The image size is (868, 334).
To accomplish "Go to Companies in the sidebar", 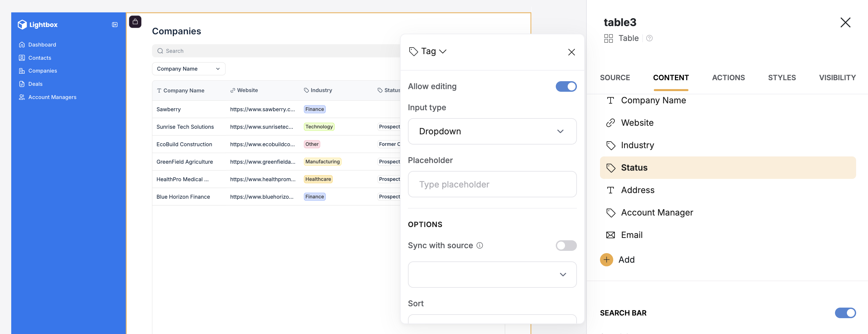I will (43, 71).
